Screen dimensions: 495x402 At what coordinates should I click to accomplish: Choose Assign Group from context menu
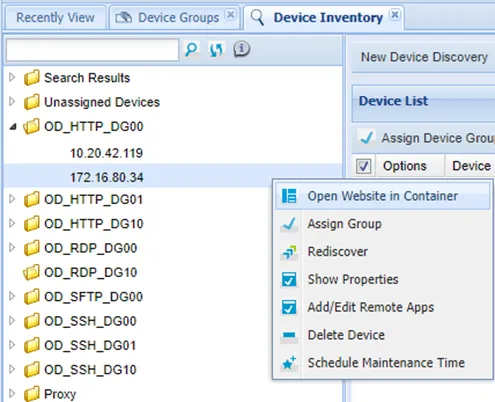pos(383,224)
